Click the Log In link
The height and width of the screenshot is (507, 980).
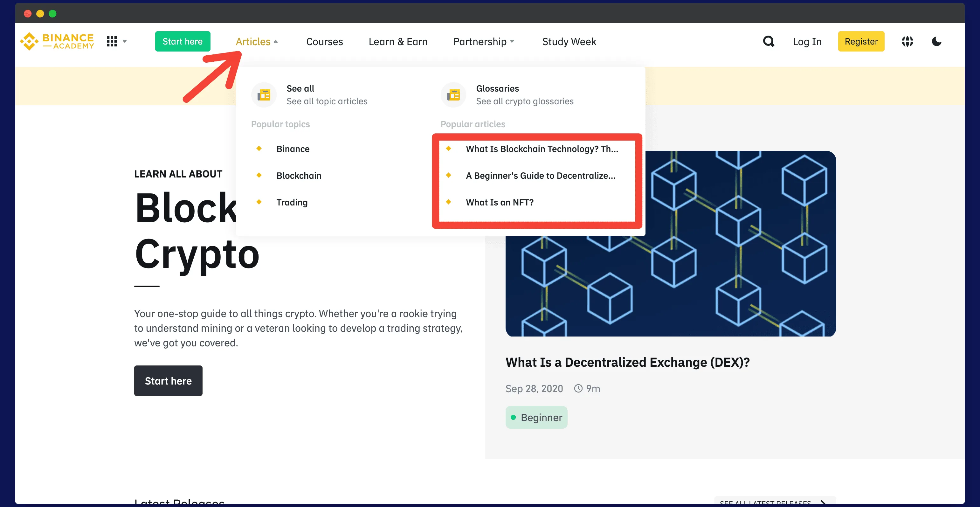click(807, 41)
